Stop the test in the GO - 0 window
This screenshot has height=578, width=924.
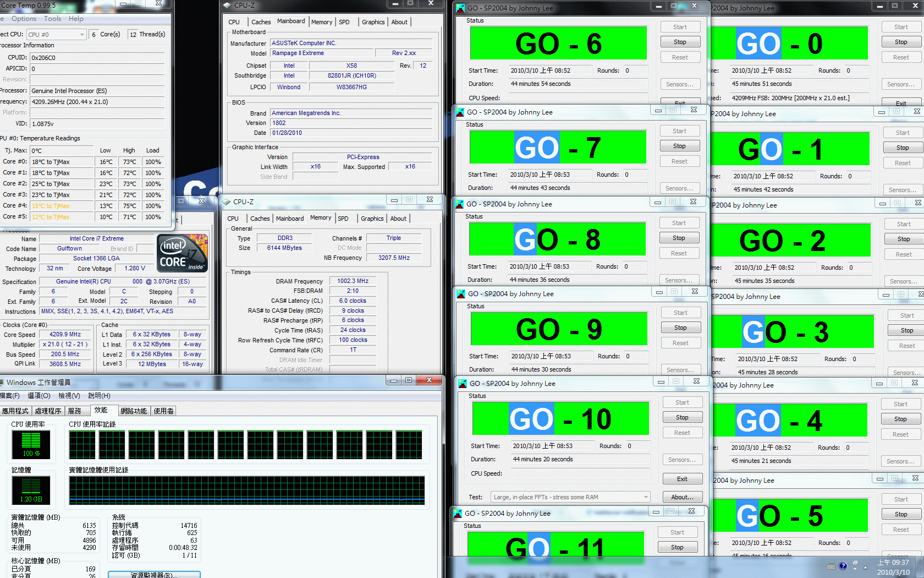[x=901, y=42]
